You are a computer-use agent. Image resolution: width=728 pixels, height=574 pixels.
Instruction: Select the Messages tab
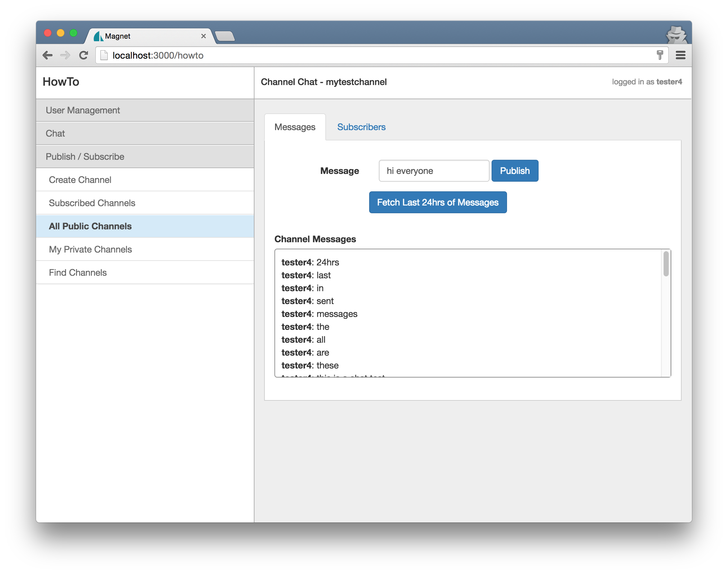294,127
